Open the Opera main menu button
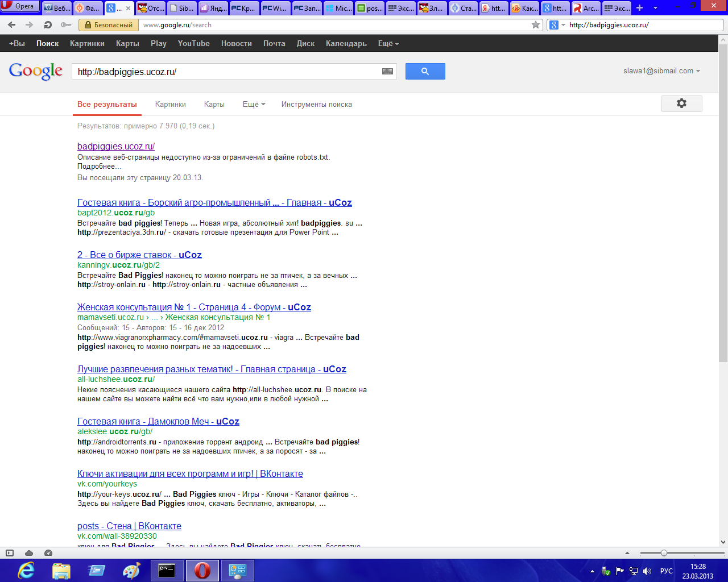This screenshot has width=728, height=582. pyautogui.click(x=20, y=6)
